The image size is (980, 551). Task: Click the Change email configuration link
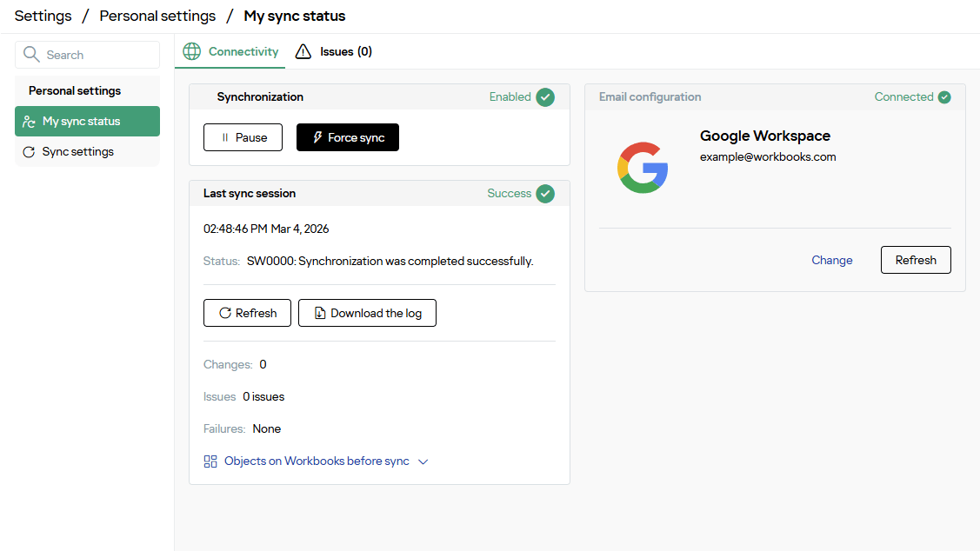point(831,260)
